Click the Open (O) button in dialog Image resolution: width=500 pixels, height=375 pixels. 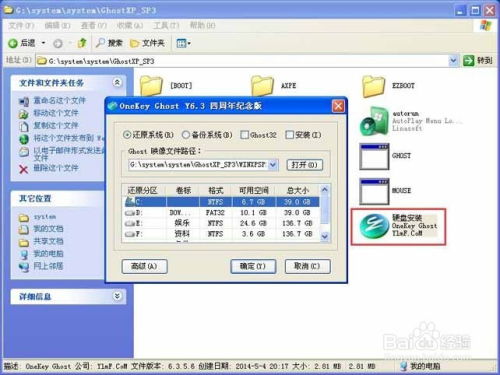coord(305,165)
